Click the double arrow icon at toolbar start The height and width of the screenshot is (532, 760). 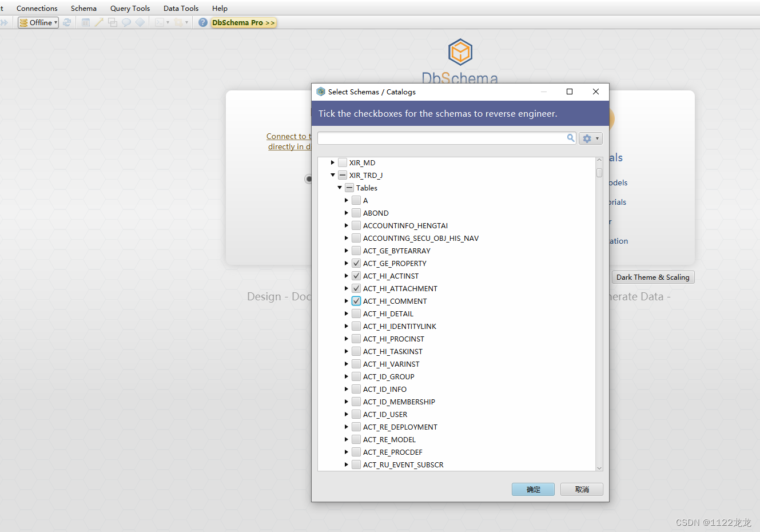pos(4,22)
